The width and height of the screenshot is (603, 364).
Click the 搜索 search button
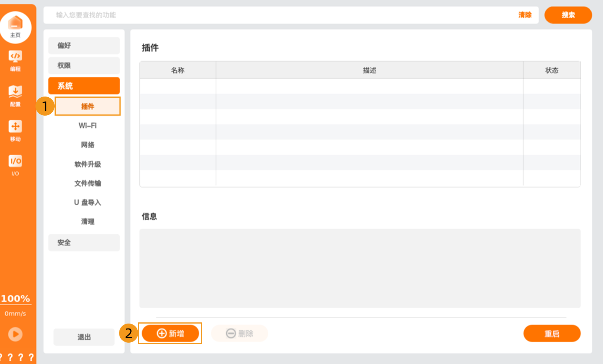tap(568, 15)
